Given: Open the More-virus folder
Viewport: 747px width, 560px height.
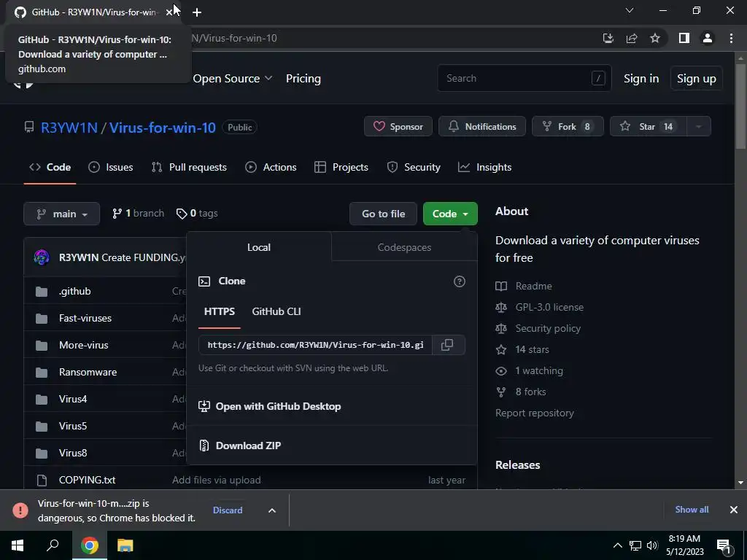Looking at the screenshot, I should pos(83,345).
